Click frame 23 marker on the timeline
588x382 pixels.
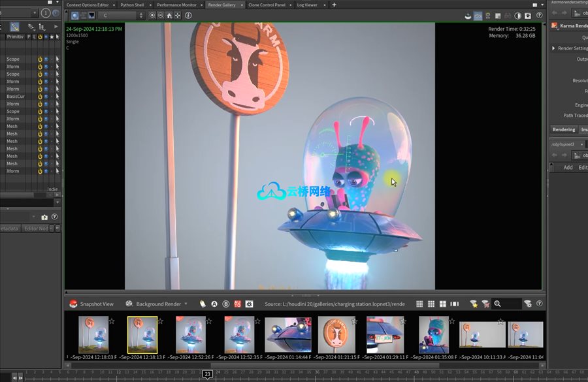tap(207, 374)
